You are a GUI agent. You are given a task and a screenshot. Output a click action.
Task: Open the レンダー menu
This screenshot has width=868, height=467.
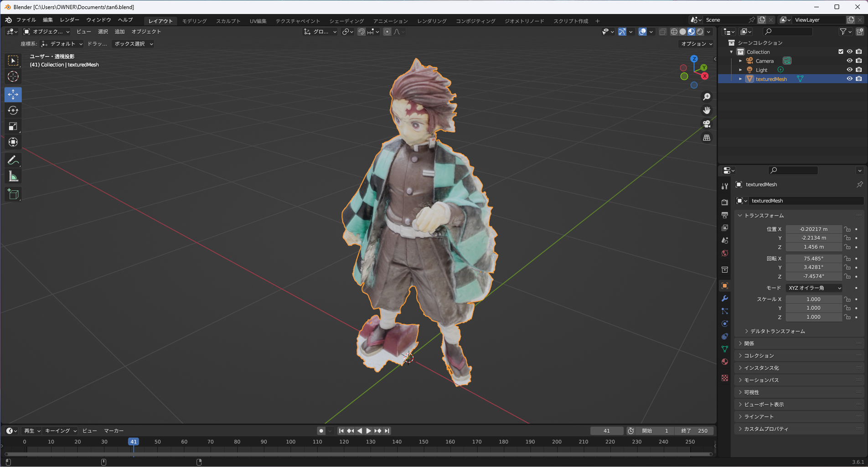[x=70, y=20]
